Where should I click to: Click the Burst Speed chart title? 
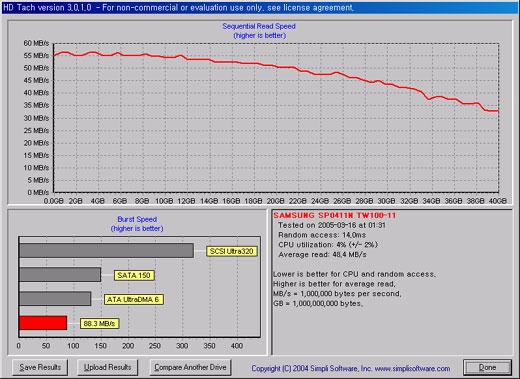137,219
